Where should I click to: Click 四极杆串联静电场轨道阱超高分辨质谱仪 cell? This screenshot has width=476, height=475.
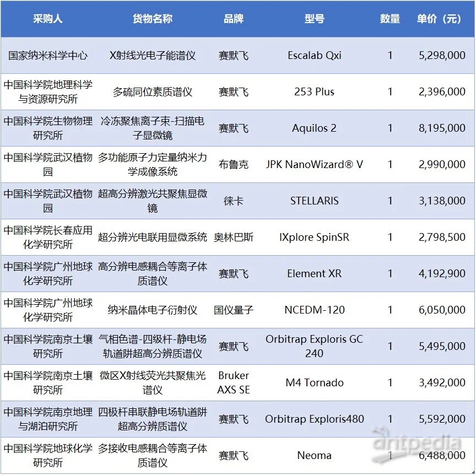[x=153, y=419]
